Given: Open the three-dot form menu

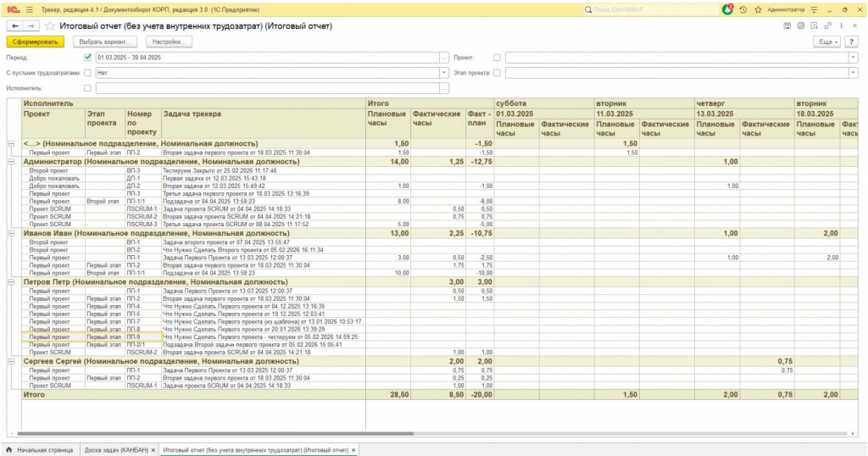Looking at the screenshot, I should pyautogui.click(x=841, y=26).
